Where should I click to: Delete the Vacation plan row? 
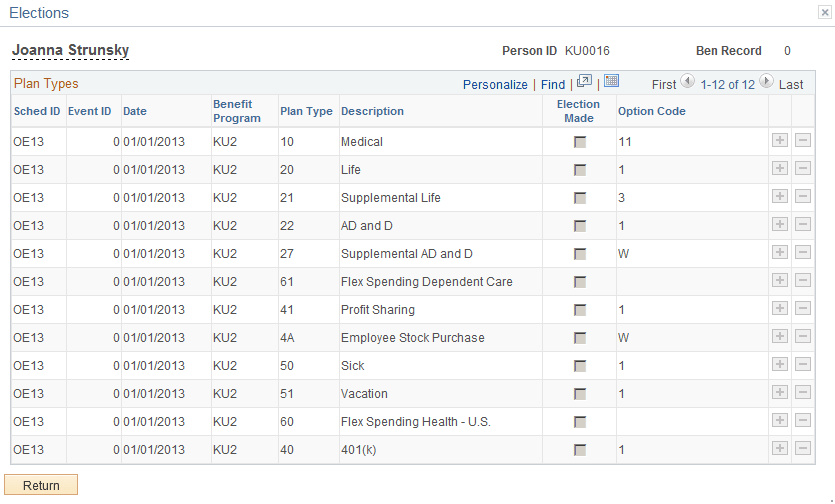[803, 393]
